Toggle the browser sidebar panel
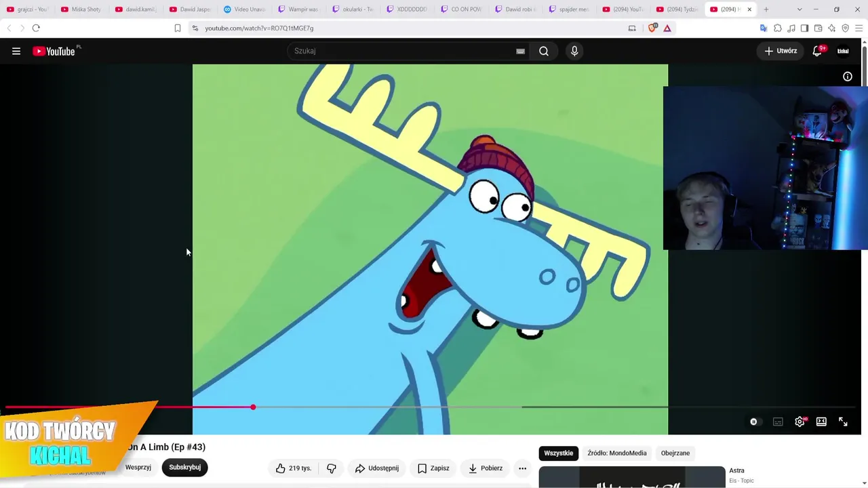This screenshot has height=488, width=868. (x=805, y=28)
